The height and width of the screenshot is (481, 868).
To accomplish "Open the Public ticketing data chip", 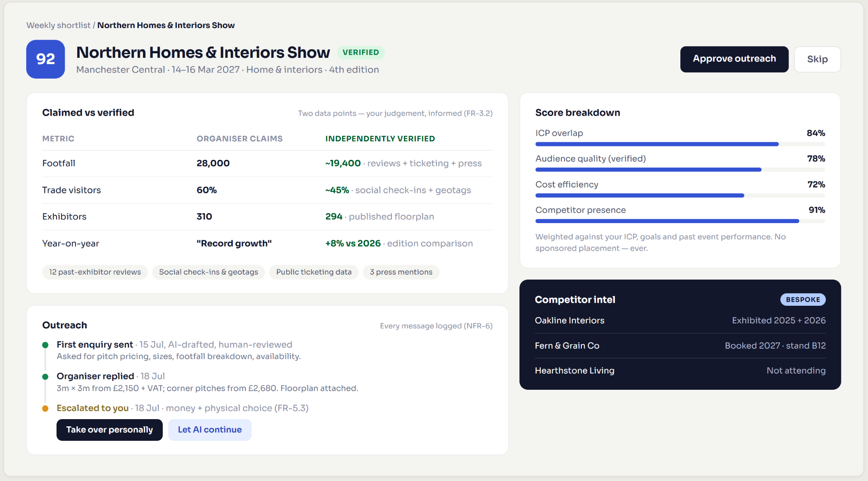I will (314, 272).
